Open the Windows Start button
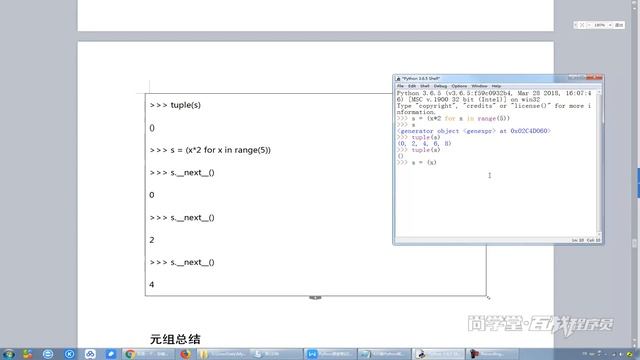The image size is (640, 360). coord(8,354)
